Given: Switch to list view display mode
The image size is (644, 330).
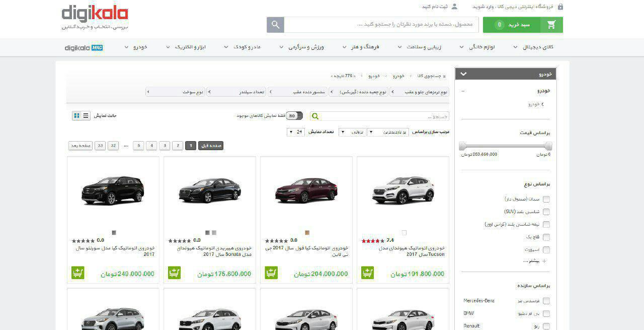Looking at the screenshot, I should [86, 115].
